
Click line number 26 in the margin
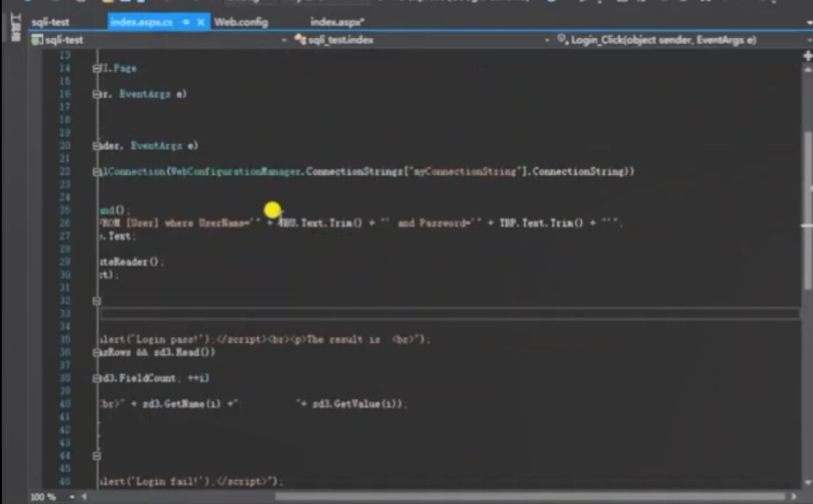[65, 223]
